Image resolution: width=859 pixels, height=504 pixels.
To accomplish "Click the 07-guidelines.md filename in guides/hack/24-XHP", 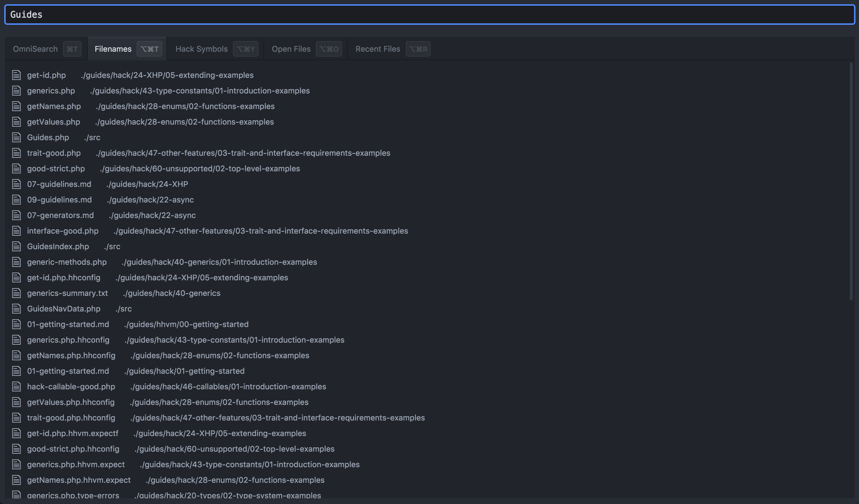I will pos(59,184).
